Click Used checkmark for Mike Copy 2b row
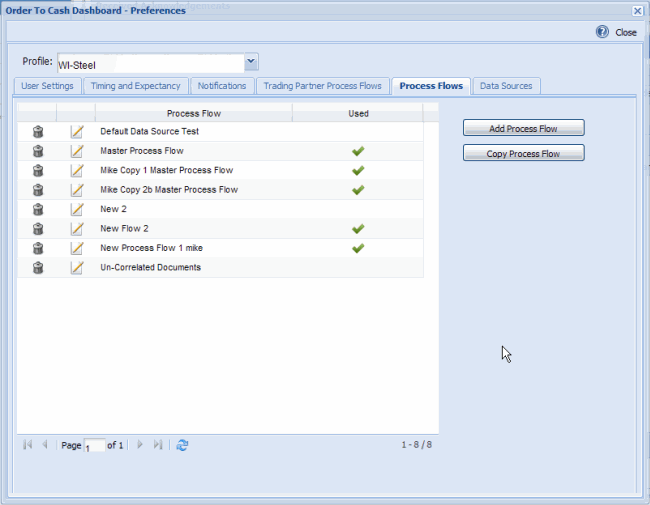 [x=358, y=190]
